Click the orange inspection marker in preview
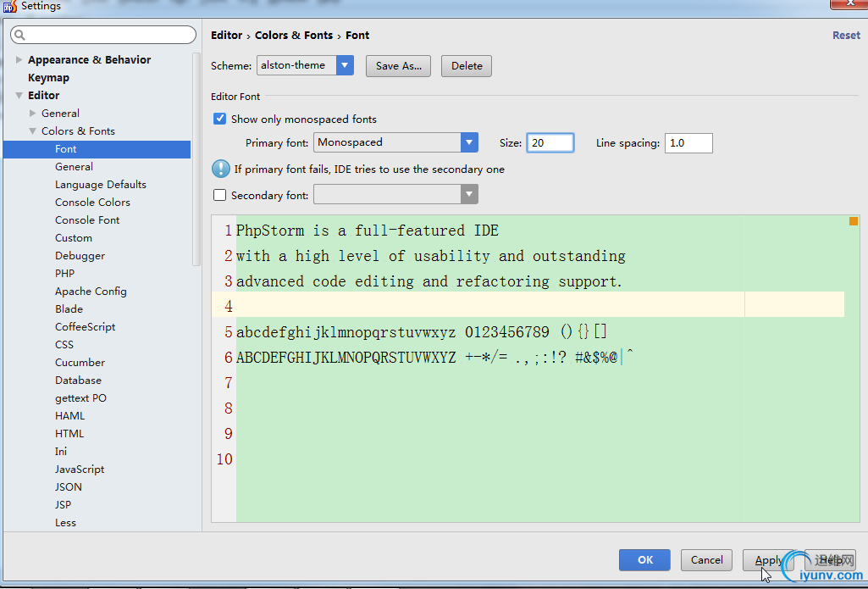The height and width of the screenshot is (589, 868). tap(853, 221)
